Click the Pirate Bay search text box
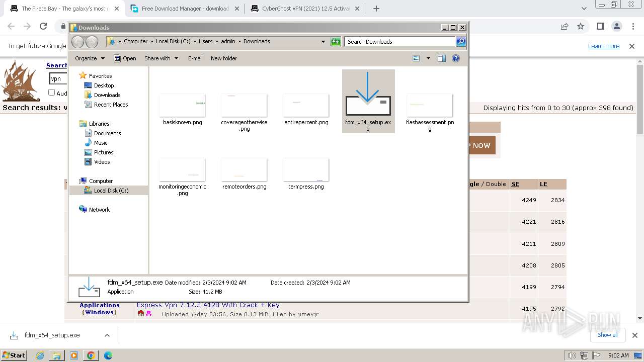Image resolution: width=644 pixels, height=362 pixels. 58,78
